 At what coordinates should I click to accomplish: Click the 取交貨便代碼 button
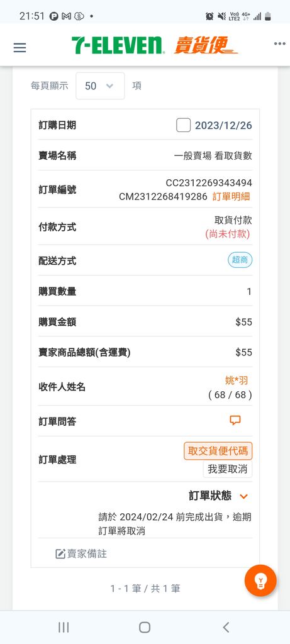218,451
